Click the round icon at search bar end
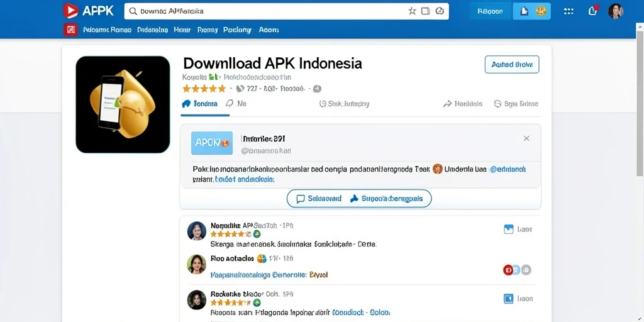This screenshot has width=644, height=322. pyautogui.click(x=440, y=11)
